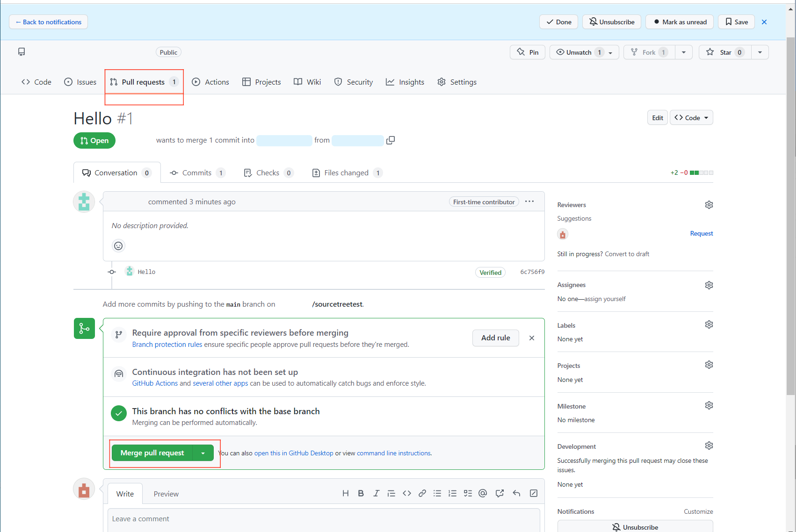Add emoji reaction to the comment

coord(119,246)
